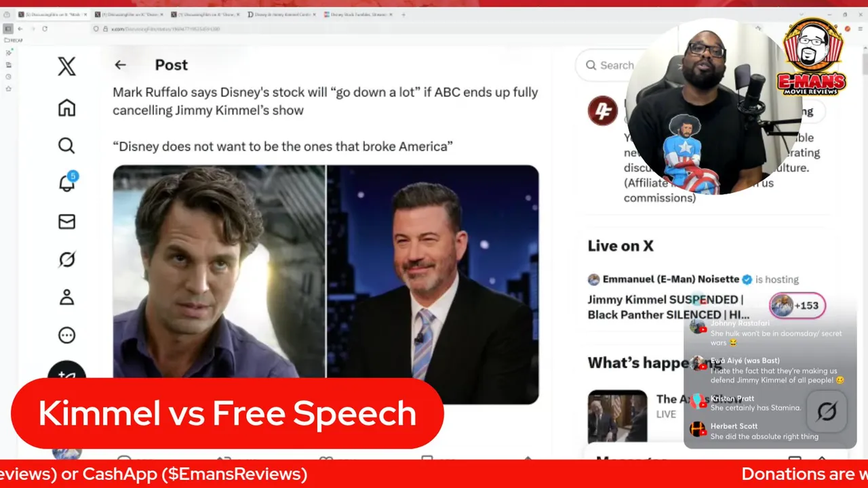The width and height of the screenshot is (868, 488).
Task: Click the 'Mark Ruffalo says Disney's stock' text
Action: [x=325, y=101]
